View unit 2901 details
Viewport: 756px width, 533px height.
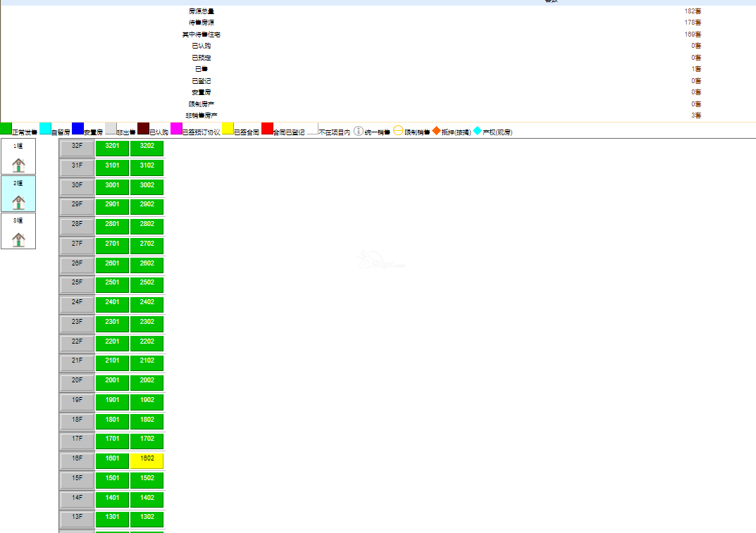tap(112, 207)
